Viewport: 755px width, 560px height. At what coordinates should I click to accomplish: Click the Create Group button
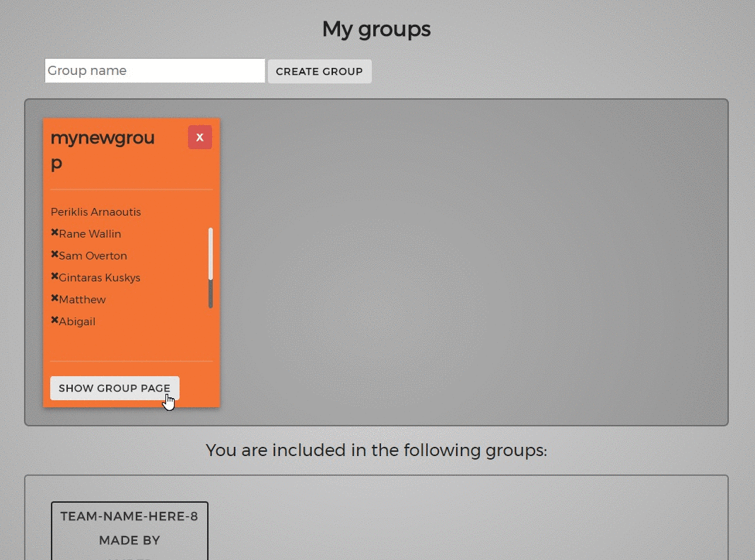click(x=320, y=71)
